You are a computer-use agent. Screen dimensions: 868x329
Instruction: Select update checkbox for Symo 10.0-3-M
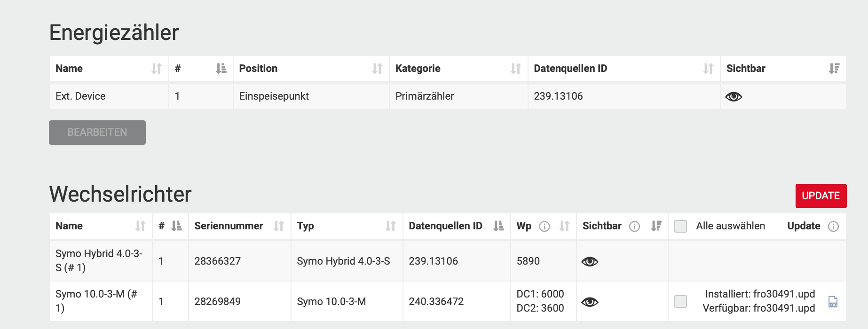pos(680,302)
